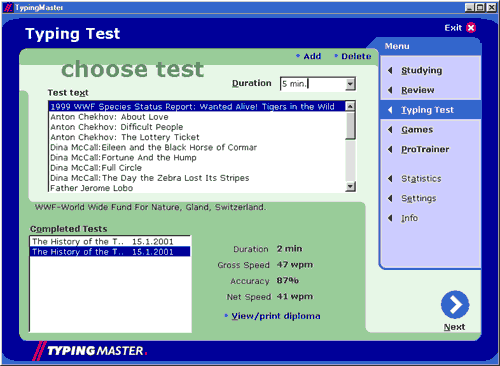Click the Delete link
500x366 pixels.
tap(356, 56)
